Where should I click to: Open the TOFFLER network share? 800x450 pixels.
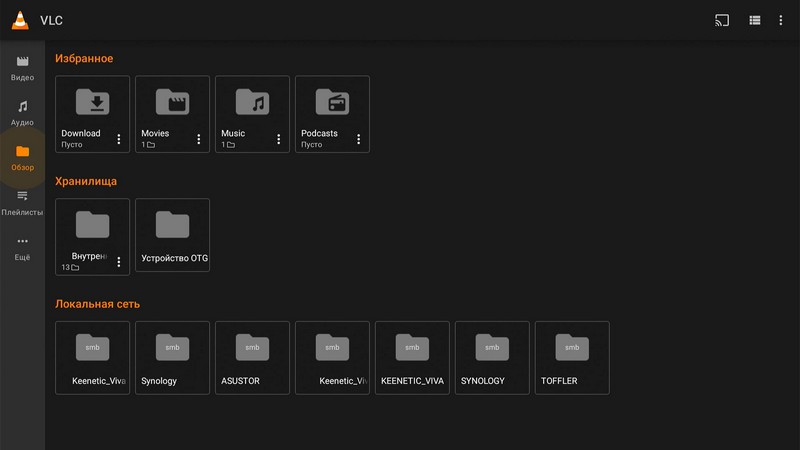click(x=572, y=358)
